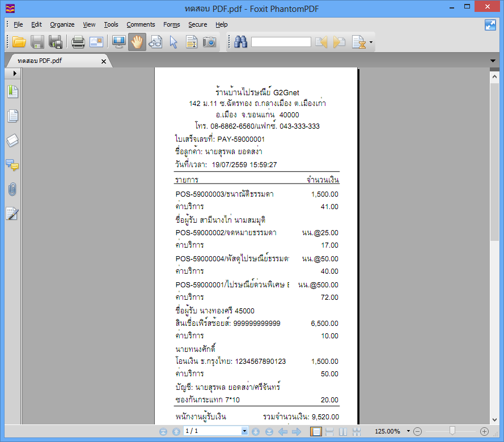Toggle facing pages view mode
Screen dimensions: 504x442
(343, 431)
